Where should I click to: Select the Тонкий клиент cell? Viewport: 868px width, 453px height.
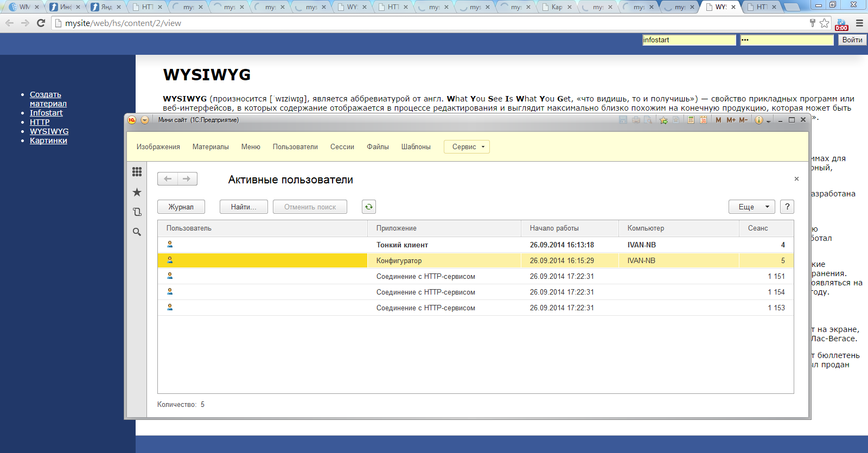click(444, 245)
